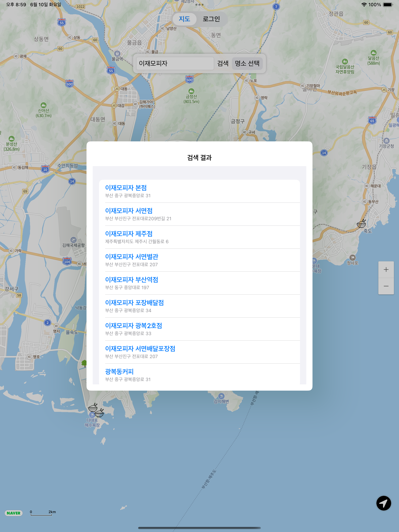This screenshot has width=399, height=532.
Task: Tap the date 6월 10일 화요일
Action: click(x=46, y=4)
